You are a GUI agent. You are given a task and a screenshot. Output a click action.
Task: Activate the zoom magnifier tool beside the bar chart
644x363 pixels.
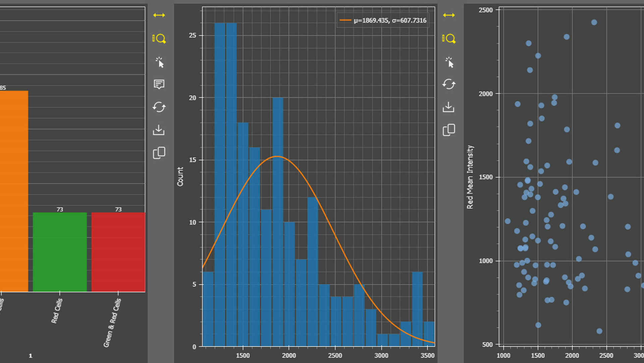159,39
